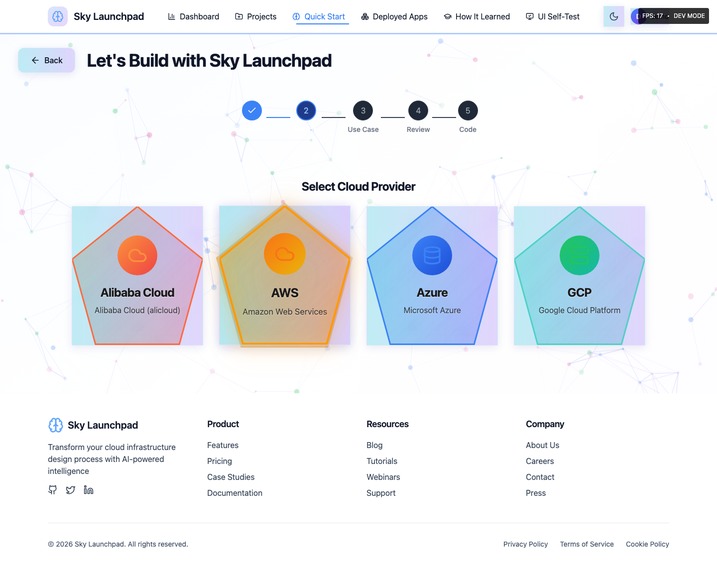The width and height of the screenshot is (717, 573).
Task: Choose the Alibaba Cloud provider card
Action: 137,275
